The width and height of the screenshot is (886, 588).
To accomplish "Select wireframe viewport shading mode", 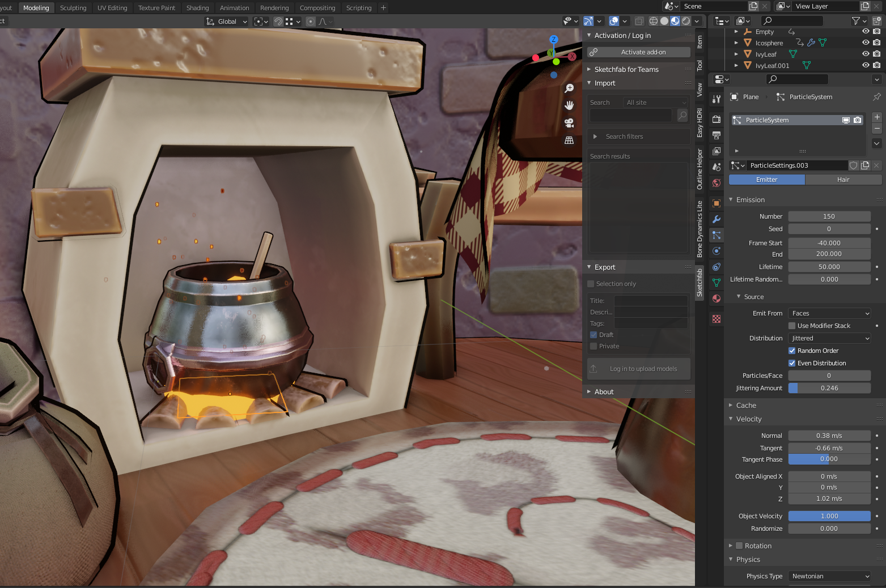I will [654, 21].
